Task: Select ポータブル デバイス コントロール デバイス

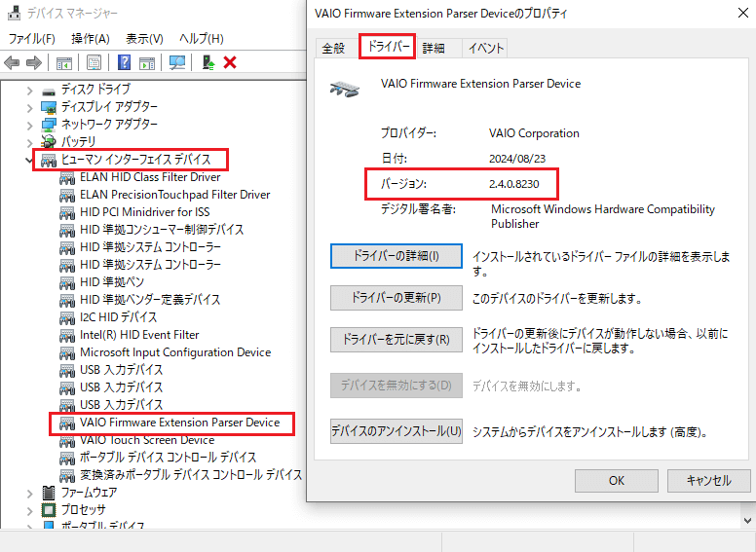Action: 169,458
